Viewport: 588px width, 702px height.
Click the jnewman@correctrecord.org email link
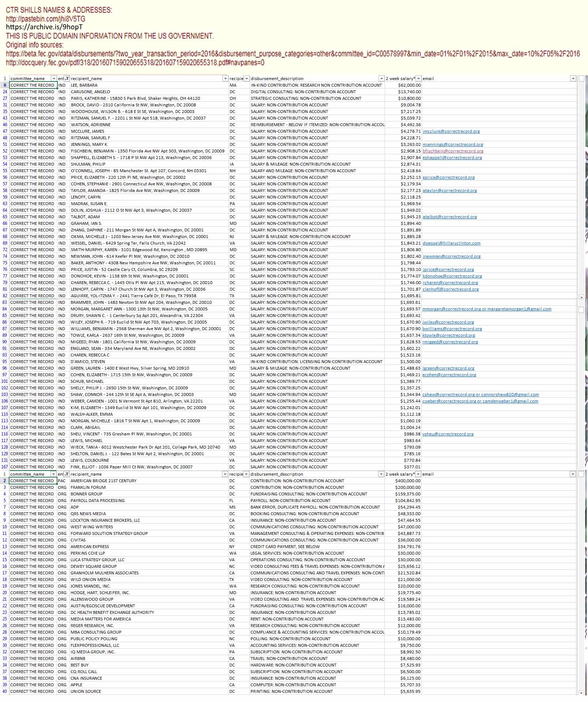pos(452,256)
